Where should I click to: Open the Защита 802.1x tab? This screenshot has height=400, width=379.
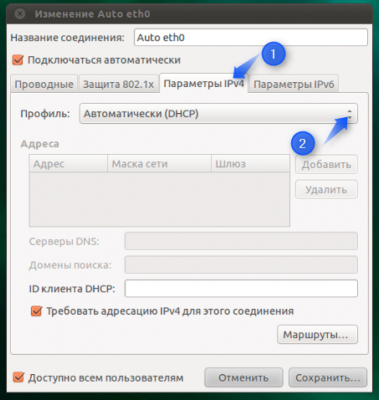coord(118,84)
